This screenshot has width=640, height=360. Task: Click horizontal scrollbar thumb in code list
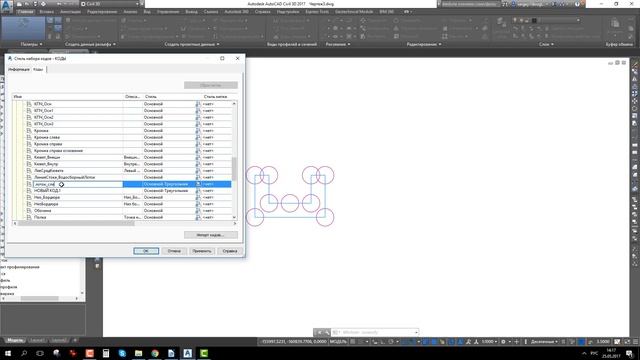point(76,223)
